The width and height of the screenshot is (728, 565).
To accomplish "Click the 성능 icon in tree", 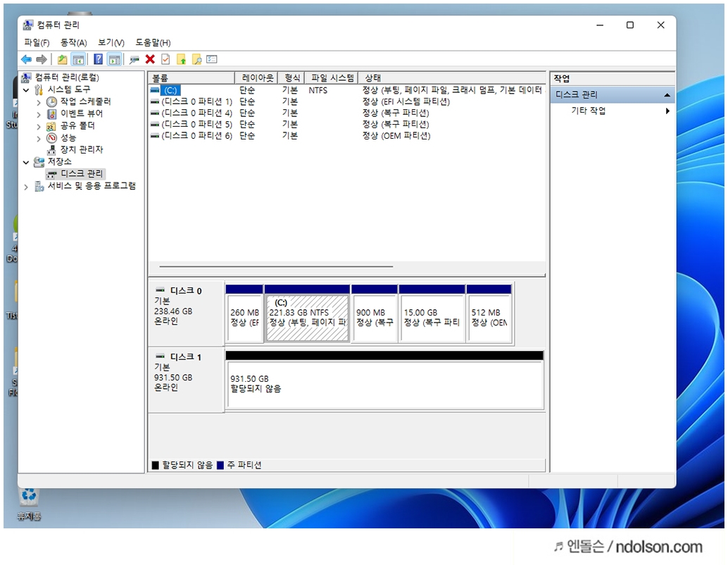I will (x=51, y=138).
